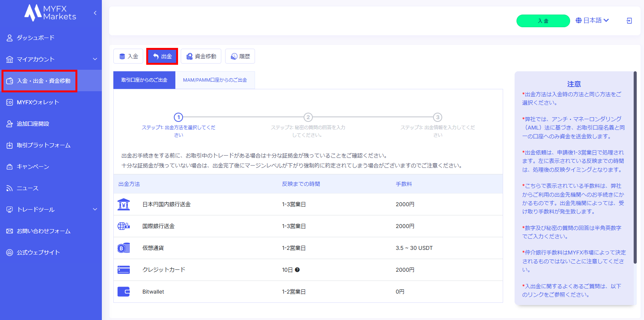644x320 pixels.
Task: Click the help icon next to 10日
Action: coord(297,270)
